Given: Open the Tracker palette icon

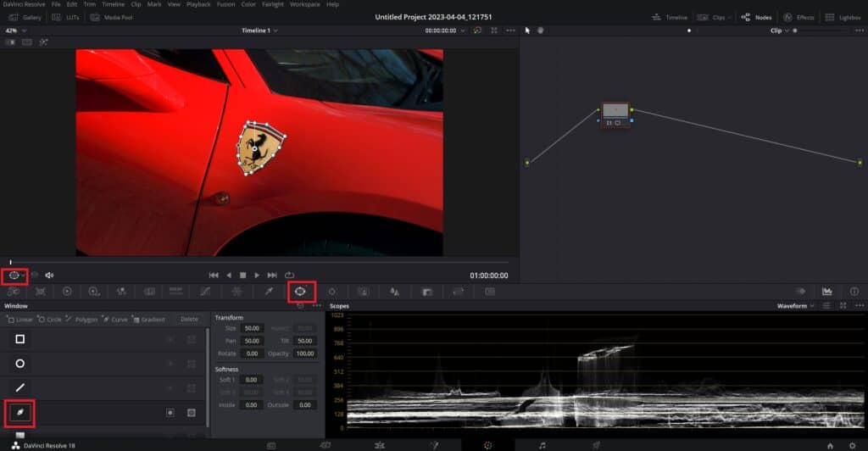Looking at the screenshot, I should tap(331, 292).
